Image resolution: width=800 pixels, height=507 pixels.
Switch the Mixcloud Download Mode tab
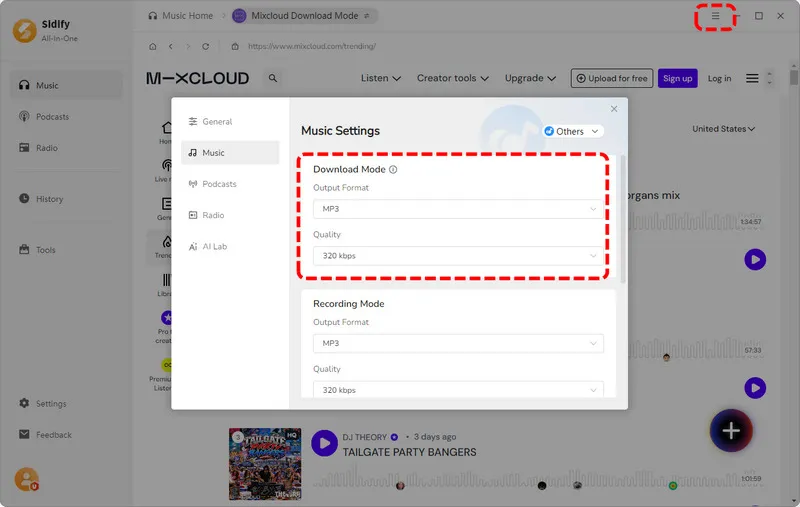point(305,16)
